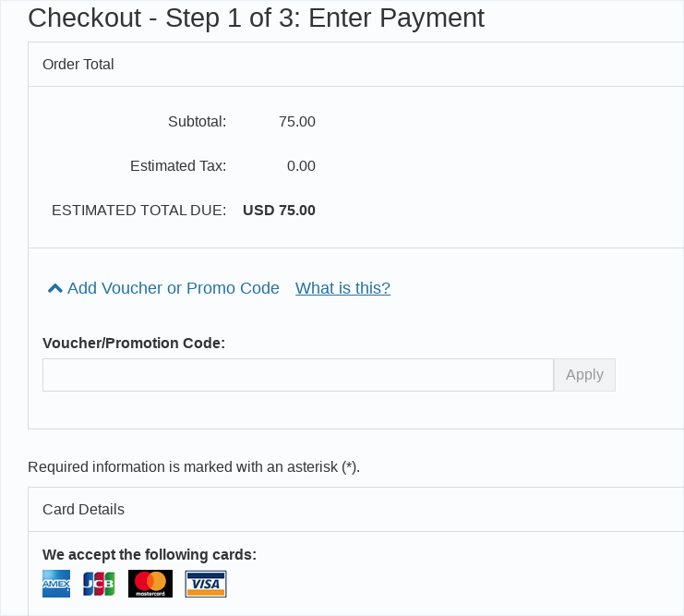
Task: Click the Estimated Tax label
Action: pos(178,166)
